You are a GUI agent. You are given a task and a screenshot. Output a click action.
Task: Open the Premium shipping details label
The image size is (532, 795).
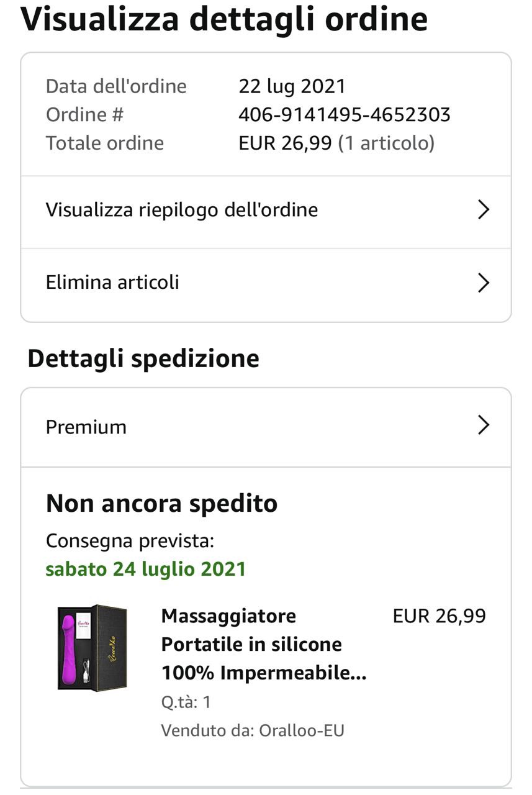click(x=86, y=427)
